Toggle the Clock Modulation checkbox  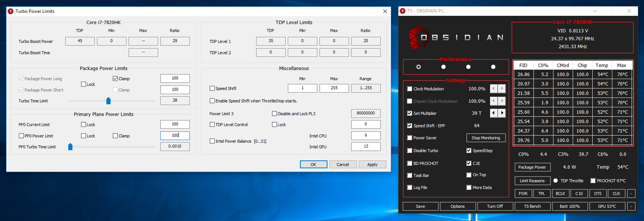[410, 89]
